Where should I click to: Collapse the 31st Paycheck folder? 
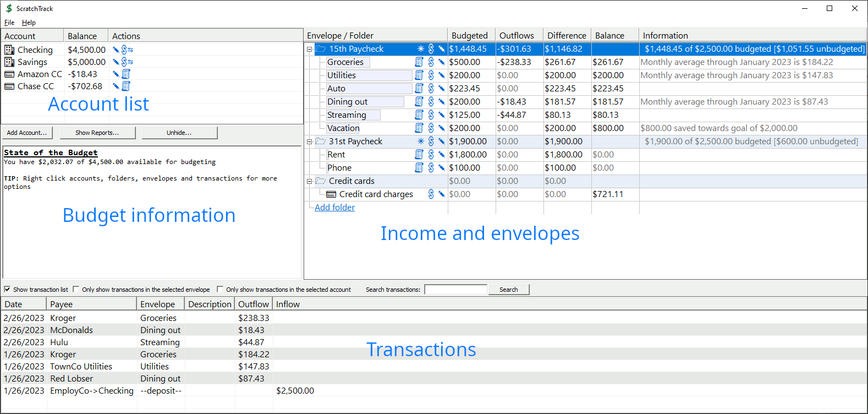tap(309, 141)
